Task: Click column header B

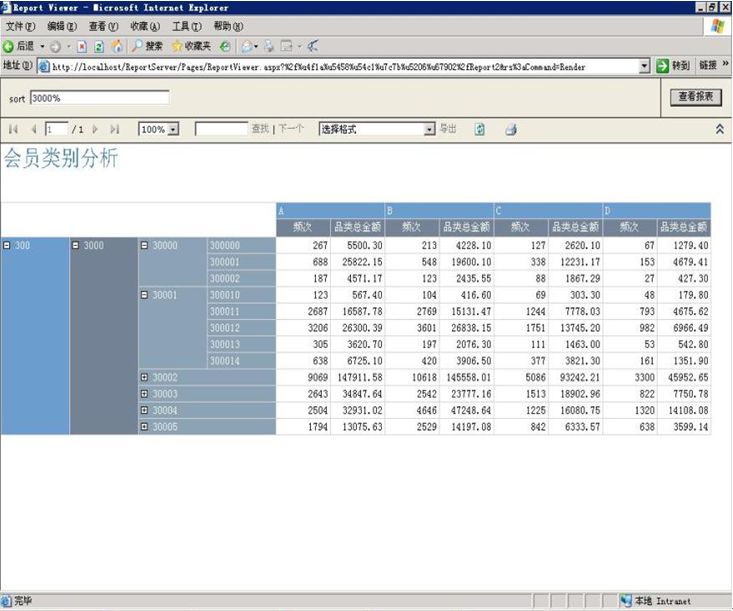Action: point(439,210)
